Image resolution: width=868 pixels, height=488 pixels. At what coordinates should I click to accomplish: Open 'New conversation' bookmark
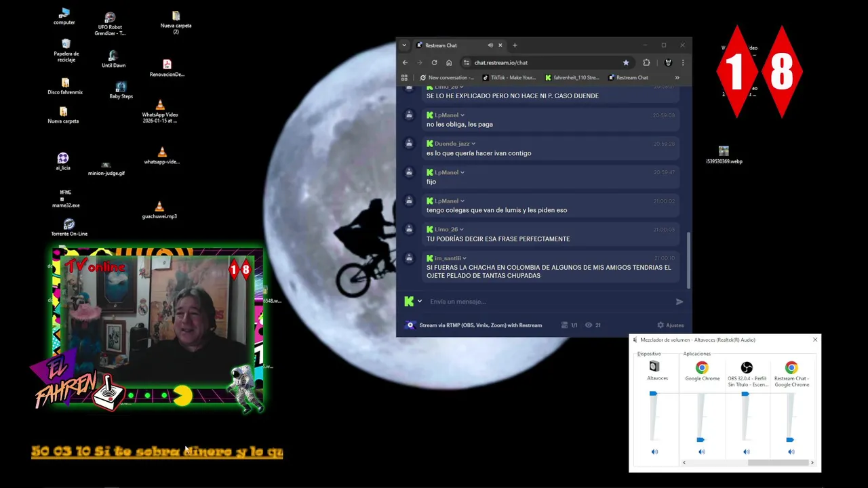tap(447, 77)
